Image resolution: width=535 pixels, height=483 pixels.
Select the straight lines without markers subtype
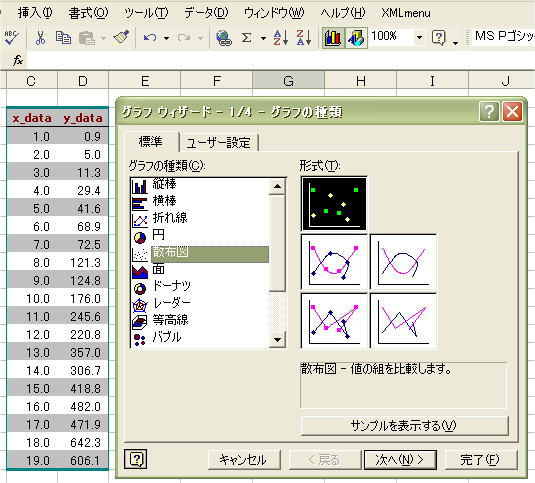pos(403,321)
